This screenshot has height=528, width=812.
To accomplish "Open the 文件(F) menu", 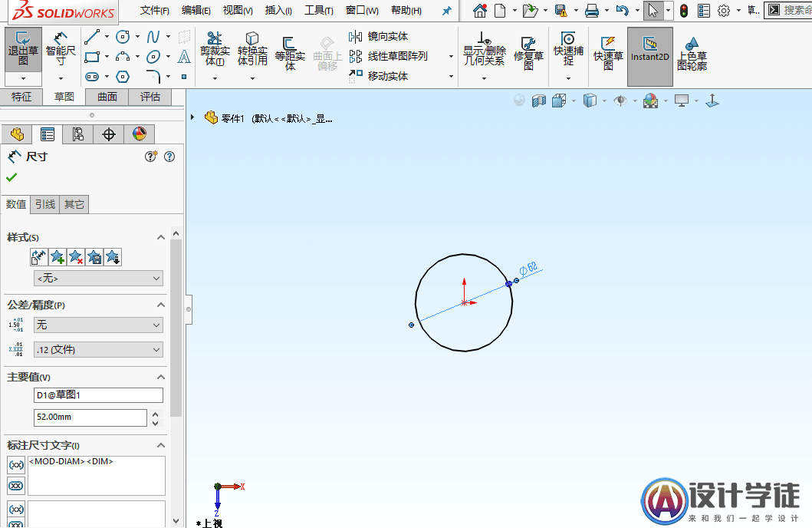I will pos(155,10).
